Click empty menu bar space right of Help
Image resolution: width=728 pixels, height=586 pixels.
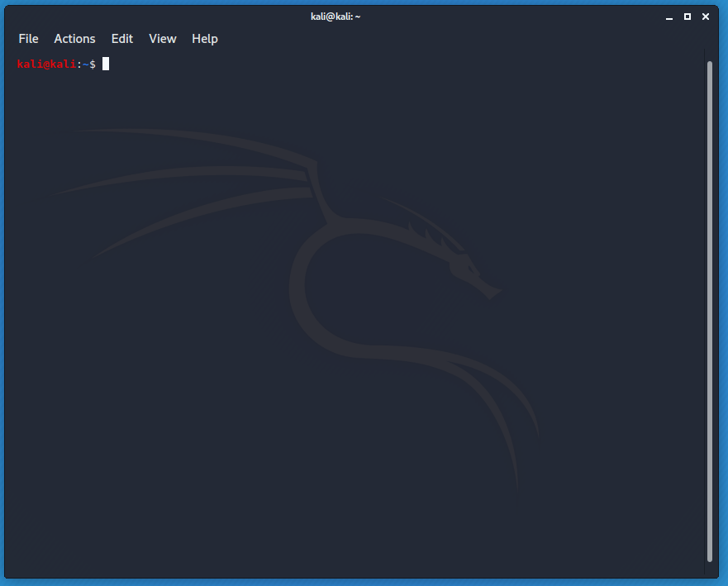[x=454, y=39]
